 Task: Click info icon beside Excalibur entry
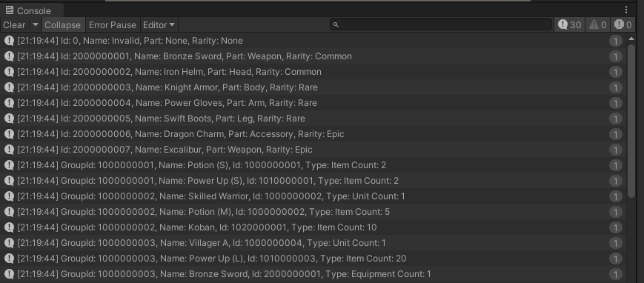pos(9,150)
